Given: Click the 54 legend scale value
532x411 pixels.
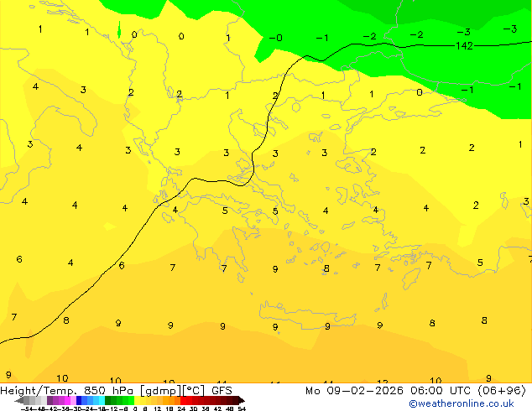Looking at the screenshot, I should [x=242, y=408].
